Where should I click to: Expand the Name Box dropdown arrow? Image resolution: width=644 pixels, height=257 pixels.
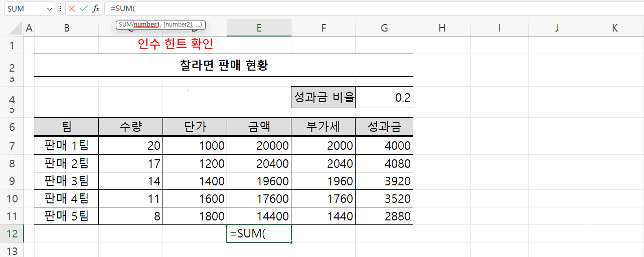49,9
